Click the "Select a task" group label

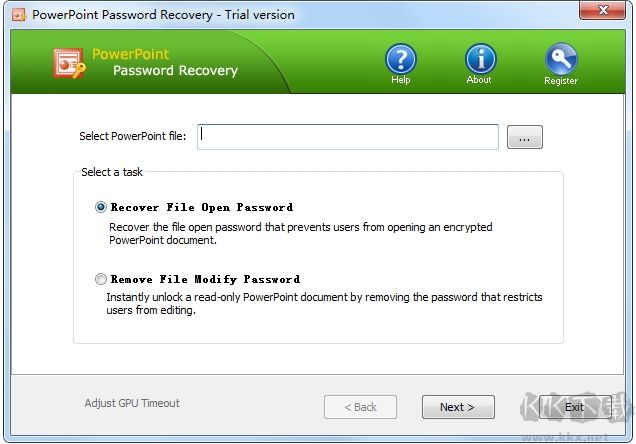point(112,172)
